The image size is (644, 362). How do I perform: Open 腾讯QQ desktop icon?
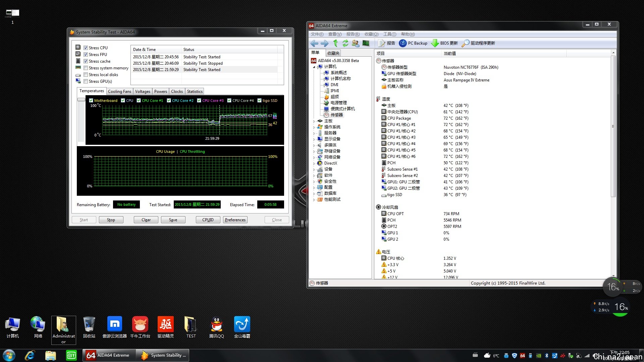pos(217,327)
